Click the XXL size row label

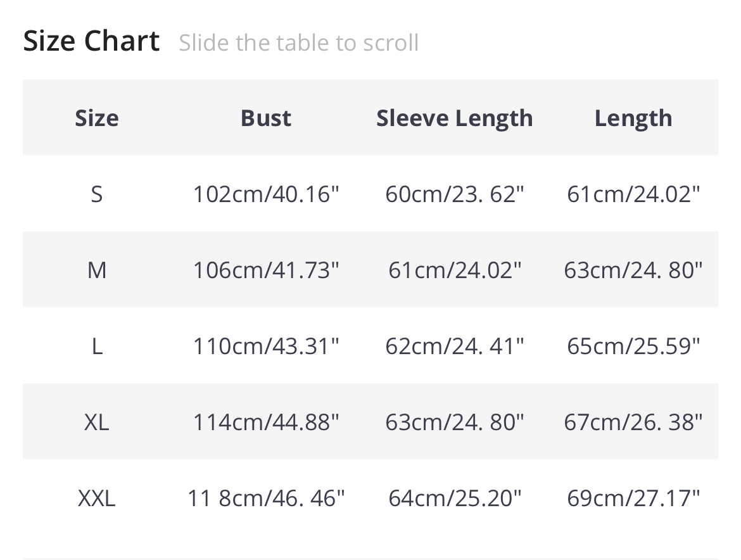(x=97, y=499)
